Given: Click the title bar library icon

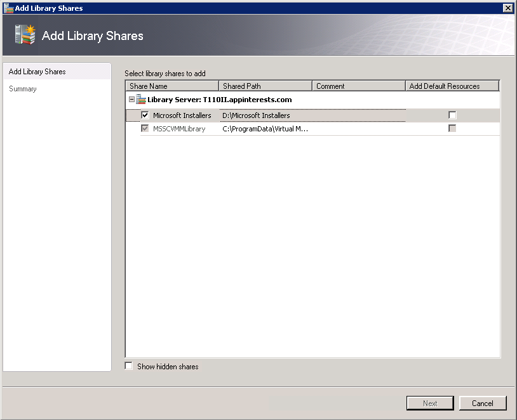Looking at the screenshot, I should [x=8, y=8].
